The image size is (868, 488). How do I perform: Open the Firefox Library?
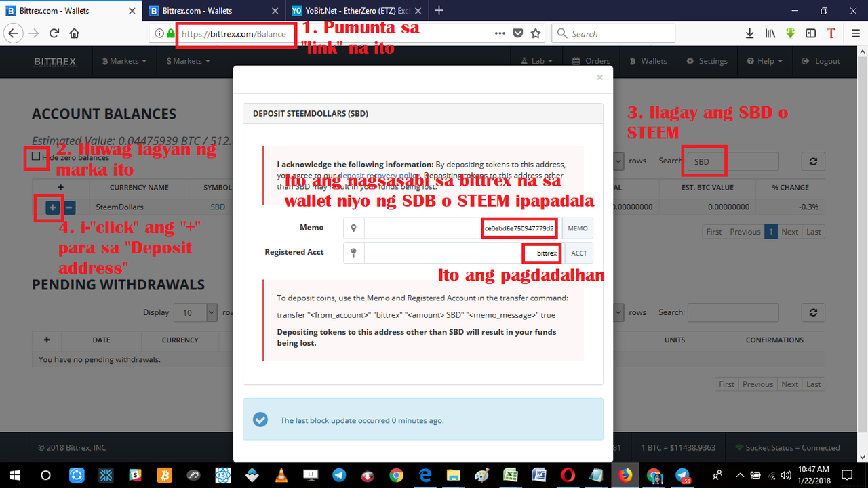pyautogui.click(x=770, y=33)
